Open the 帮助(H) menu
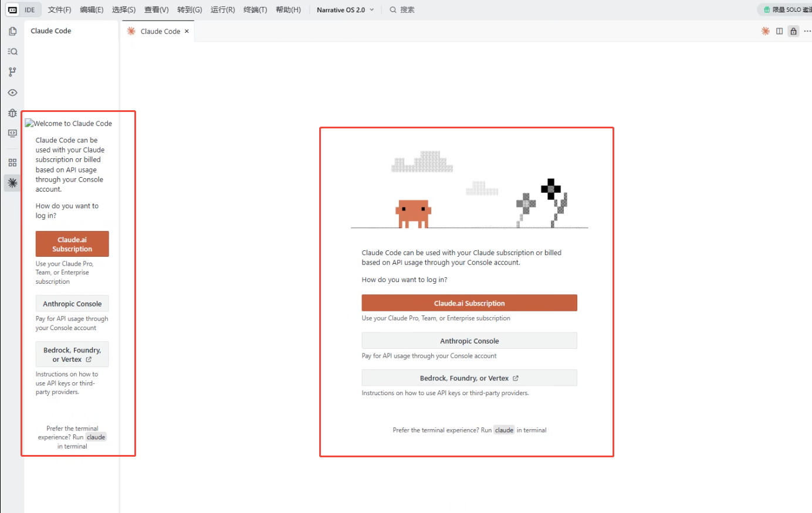812x513 pixels. (288, 10)
